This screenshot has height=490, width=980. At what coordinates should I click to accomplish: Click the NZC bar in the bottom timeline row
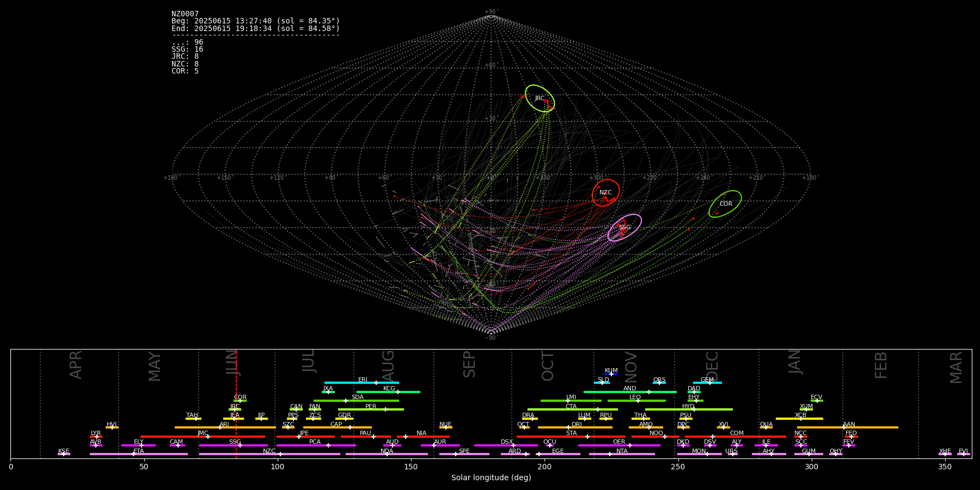(x=269, y=454)
